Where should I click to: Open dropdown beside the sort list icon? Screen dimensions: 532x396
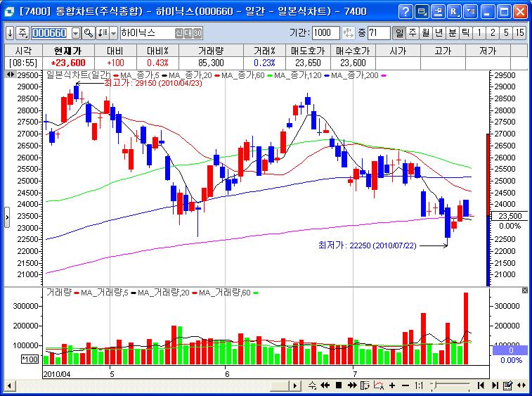[x=114, y=33]
